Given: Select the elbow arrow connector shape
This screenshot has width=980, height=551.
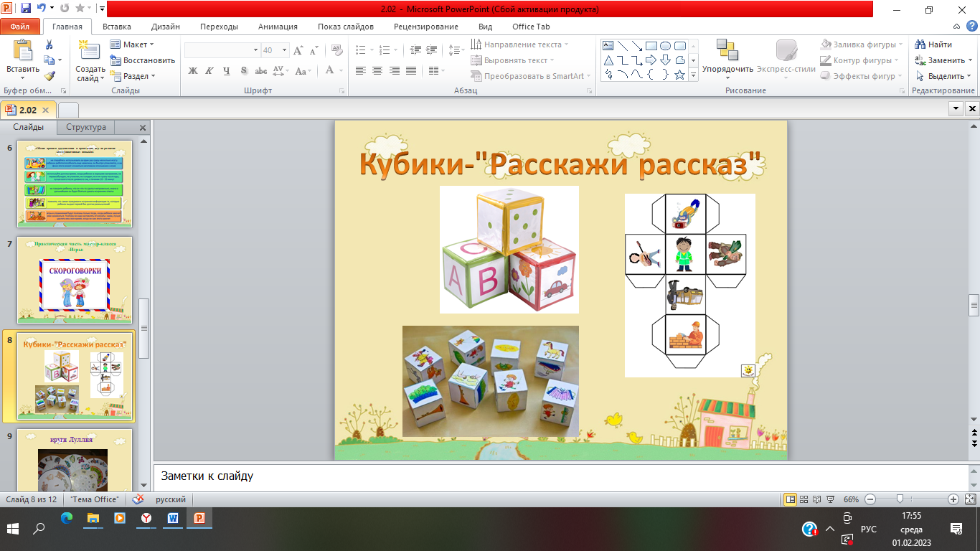Looking at the screenshot, I should tap(636, 60).
